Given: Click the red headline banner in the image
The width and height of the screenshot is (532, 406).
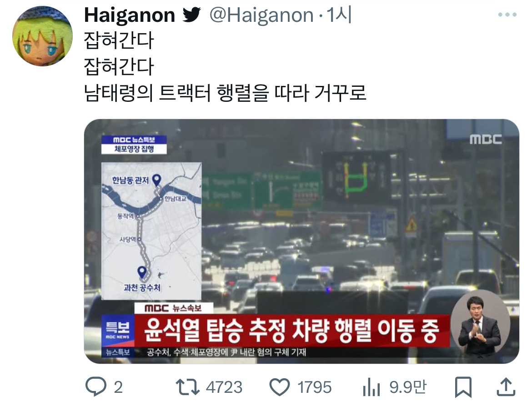Looking at the screenshot, I should [x=292, y=331].
